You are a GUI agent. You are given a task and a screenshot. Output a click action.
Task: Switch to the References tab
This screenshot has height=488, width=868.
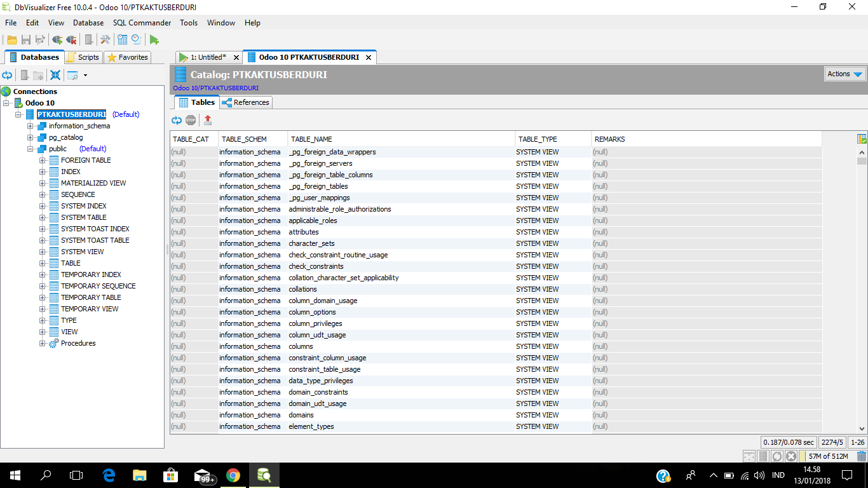pyautogui.click(x=245, y=102)
